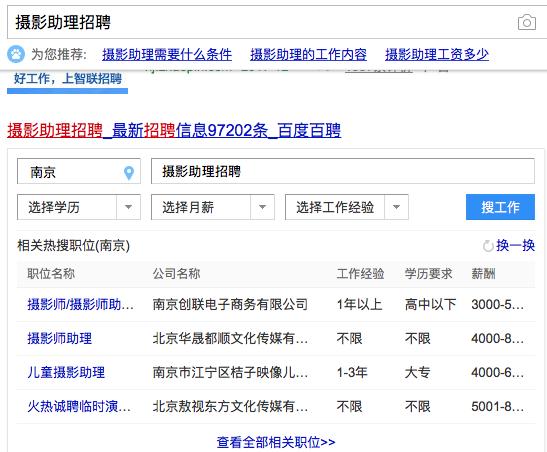Click the 5001-8… salary cell

point(497,407)
